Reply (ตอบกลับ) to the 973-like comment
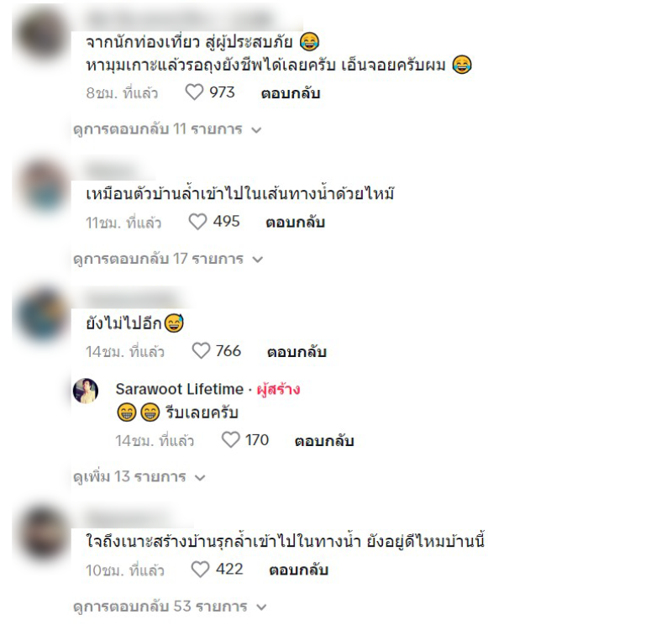The width and height of the screenshot is (672, 625). [x=291, y=93]
